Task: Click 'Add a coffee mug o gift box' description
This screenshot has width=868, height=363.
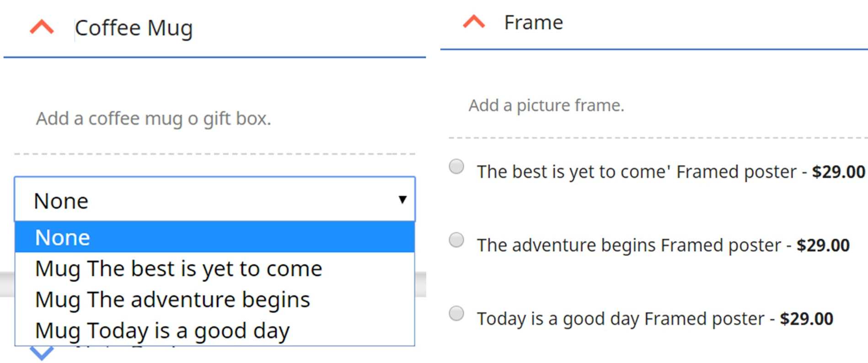Action: coord(154,119)
